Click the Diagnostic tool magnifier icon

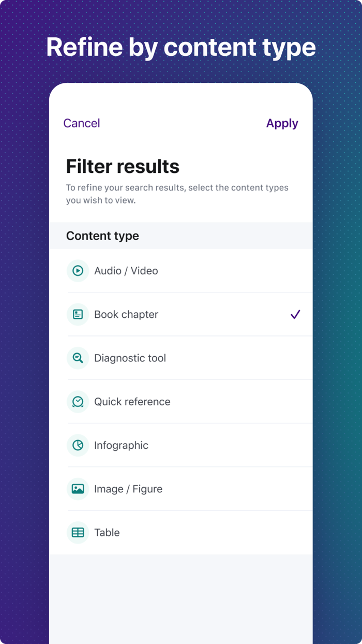pyautogui.click(x=78, y=358)
